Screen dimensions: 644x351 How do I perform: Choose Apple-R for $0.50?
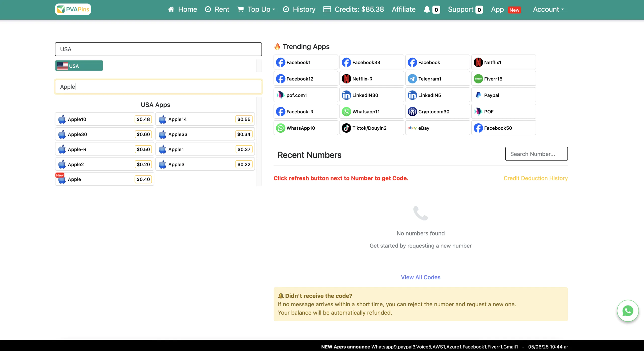(x=104, y=149)
